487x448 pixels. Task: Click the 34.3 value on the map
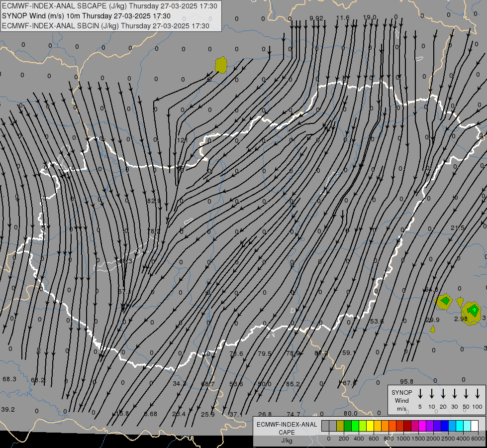click(179, 384)
